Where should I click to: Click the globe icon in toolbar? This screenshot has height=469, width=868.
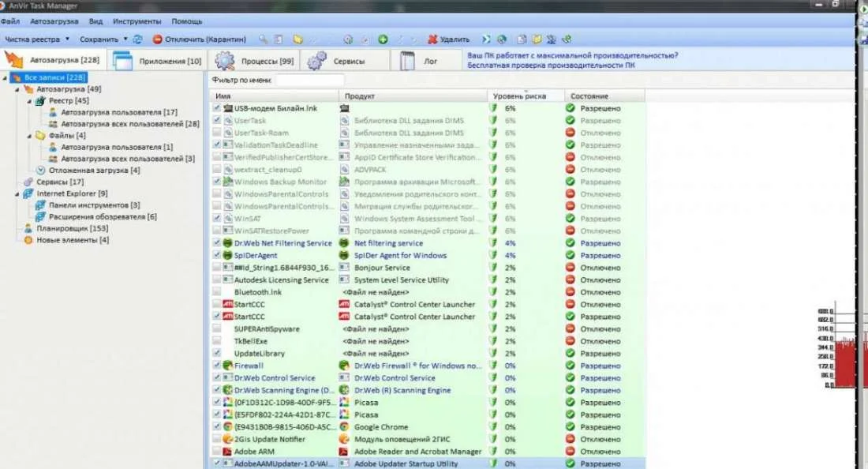(x=502, y=39)
